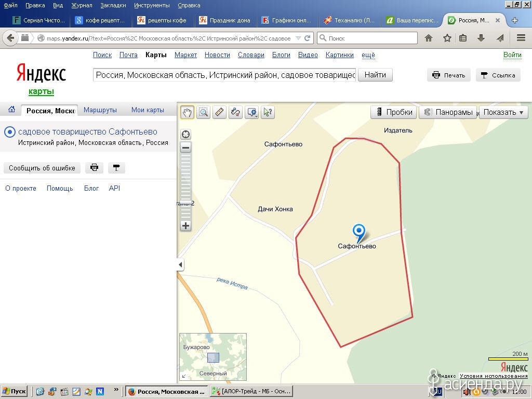Open the Журнал menu

(82, 5)
